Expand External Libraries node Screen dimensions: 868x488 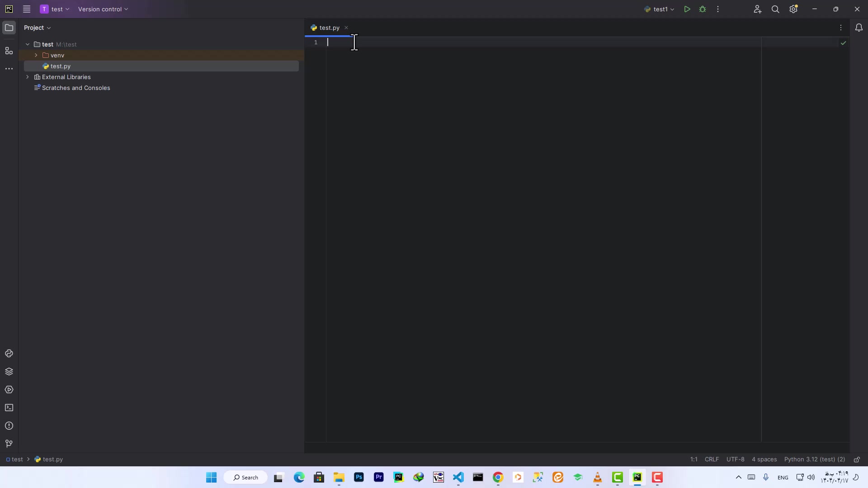[28, 77]
